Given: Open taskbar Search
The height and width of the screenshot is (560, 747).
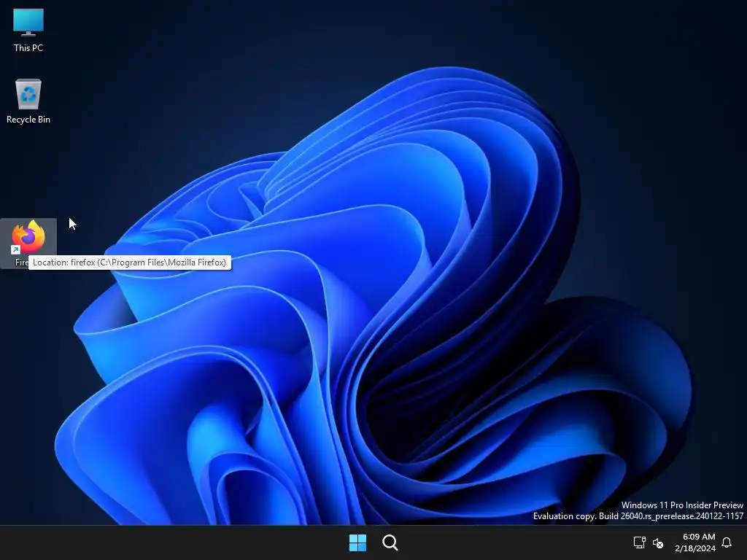Looking at the screenshot, I should (390, 542).
